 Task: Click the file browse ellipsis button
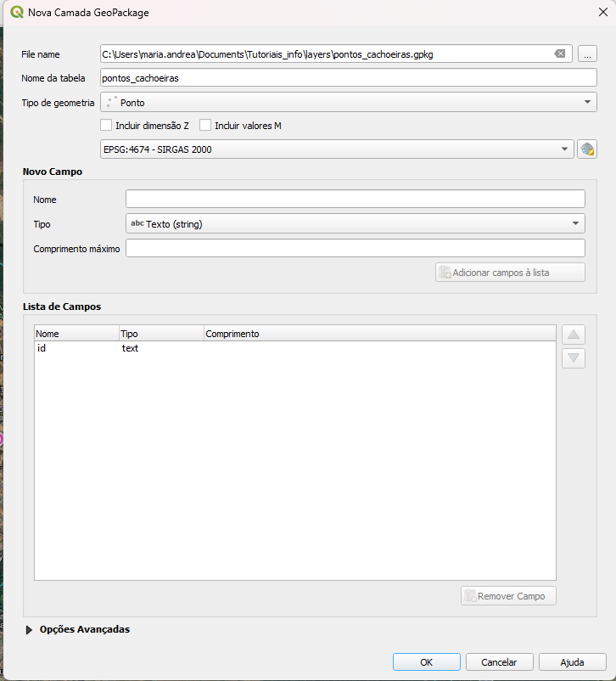point(587,54)
